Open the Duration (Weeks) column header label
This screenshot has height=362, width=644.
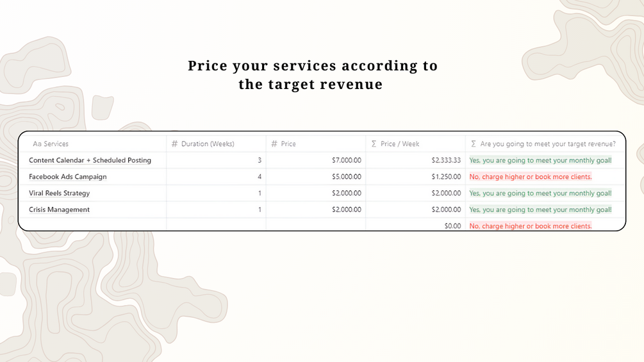pos(208,144)
